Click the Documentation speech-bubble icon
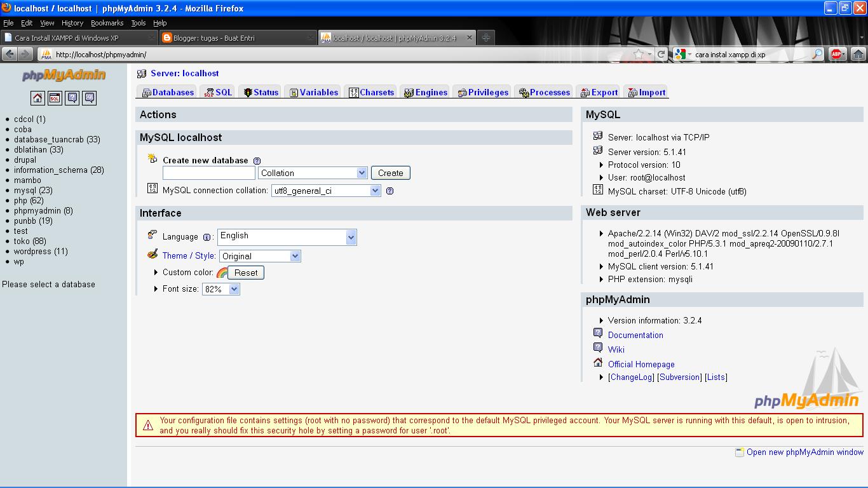Image resolution: width=868 pixels, height=488 pixels. click(x=597, y=332)
